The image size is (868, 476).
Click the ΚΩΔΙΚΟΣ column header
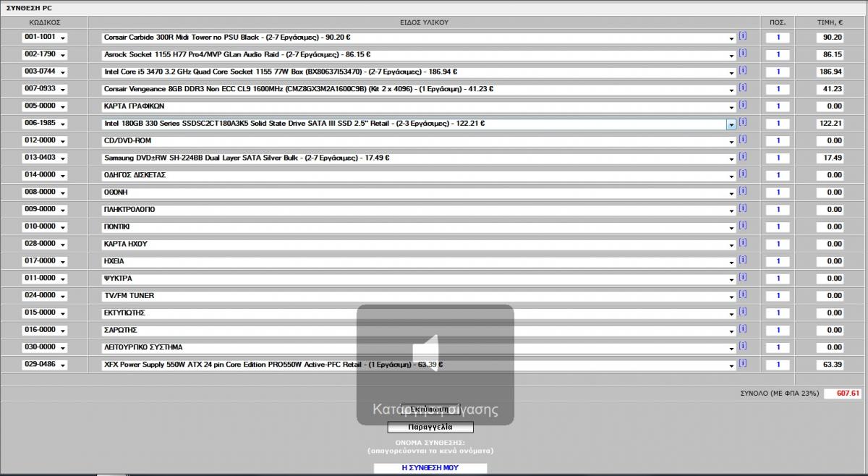44,22
